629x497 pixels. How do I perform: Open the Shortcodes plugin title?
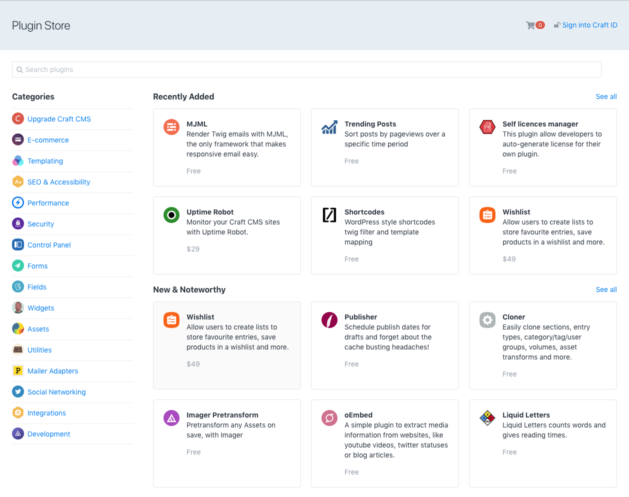click(364, 212)
